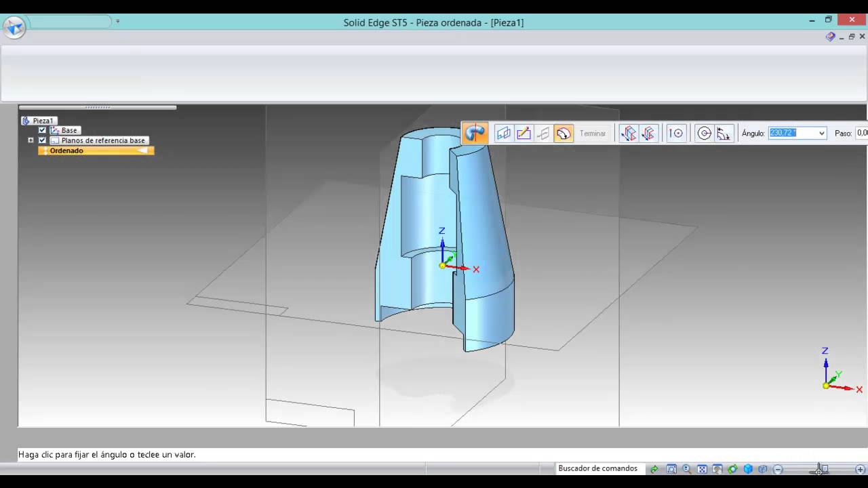
Task: Open the view orientation cube icon
Action: 748,469
